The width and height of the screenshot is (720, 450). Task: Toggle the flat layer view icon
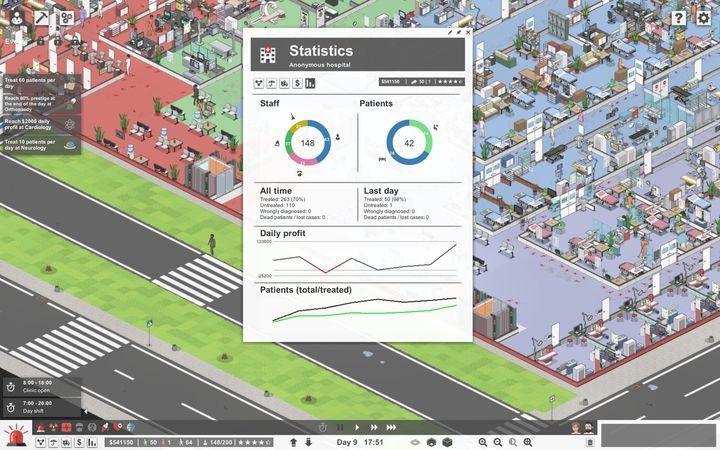click(x=415, y=442)
